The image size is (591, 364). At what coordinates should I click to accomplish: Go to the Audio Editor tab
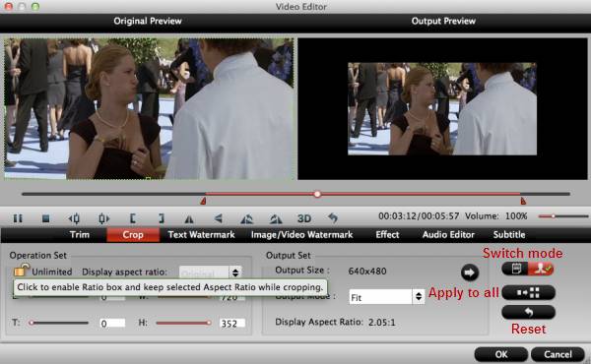[448, 234]
